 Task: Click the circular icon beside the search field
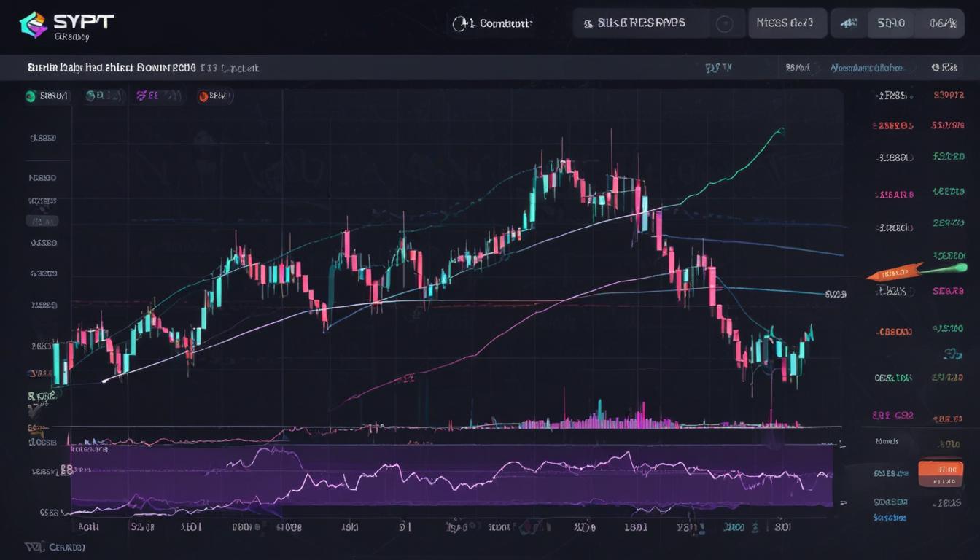pos(726,23)
